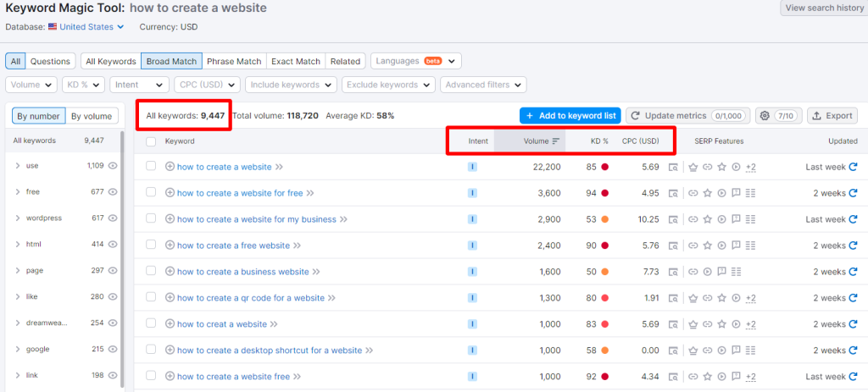Check the box for "how to create a website"
Screen dimensions: 868x392
[x=151, y=166]
